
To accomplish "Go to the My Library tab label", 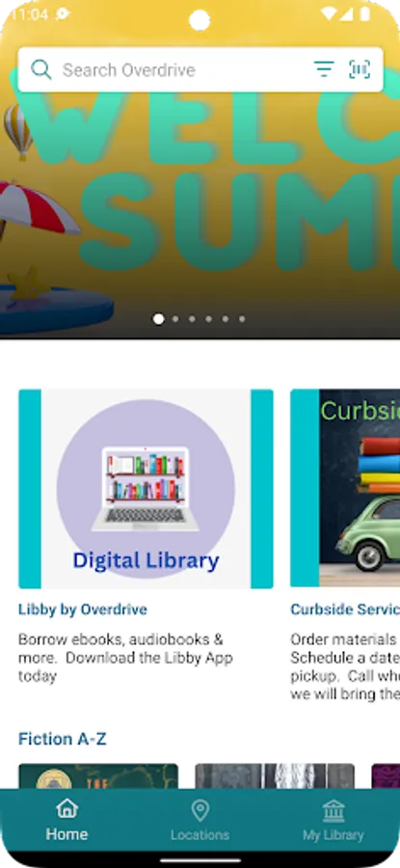I will coord(333,835).
